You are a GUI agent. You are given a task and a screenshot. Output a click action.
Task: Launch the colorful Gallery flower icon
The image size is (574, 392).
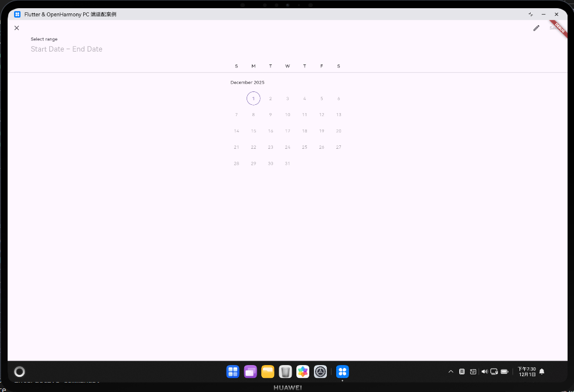(303, 372)
